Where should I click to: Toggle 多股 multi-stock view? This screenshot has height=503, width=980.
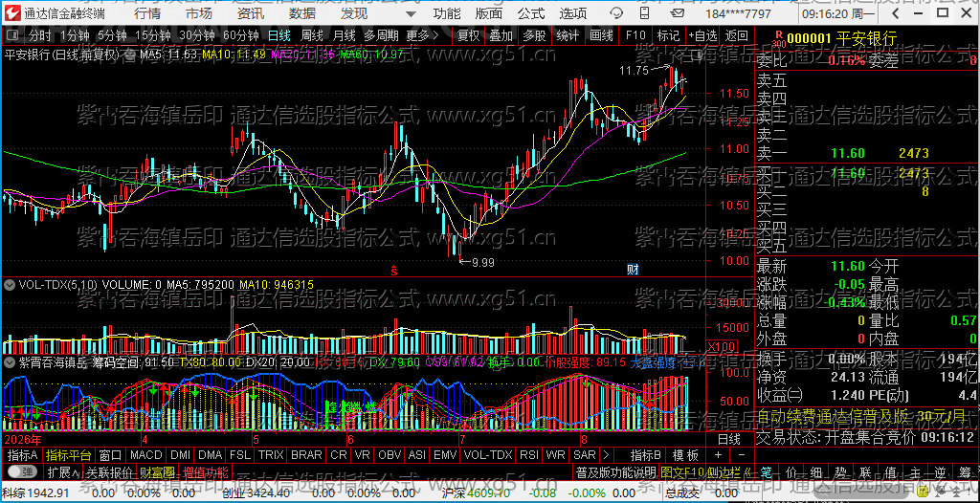pyautogui.click(x=534, y=35)
